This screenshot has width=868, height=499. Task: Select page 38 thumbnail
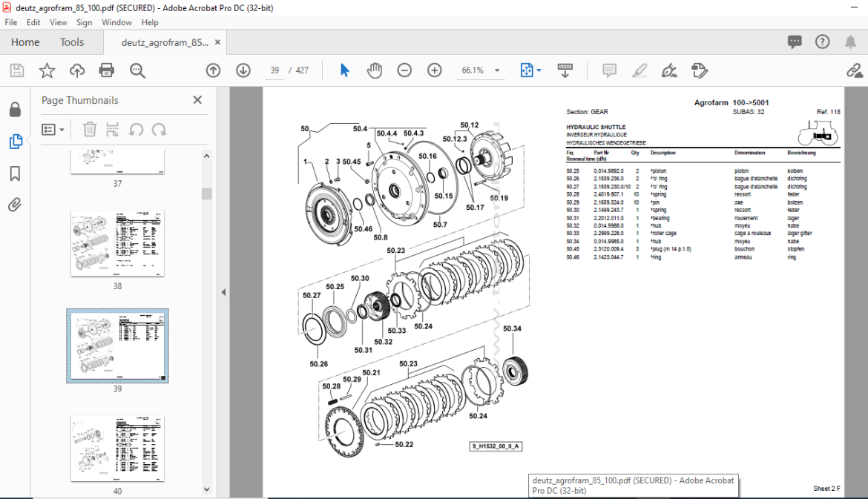point(117,243)
